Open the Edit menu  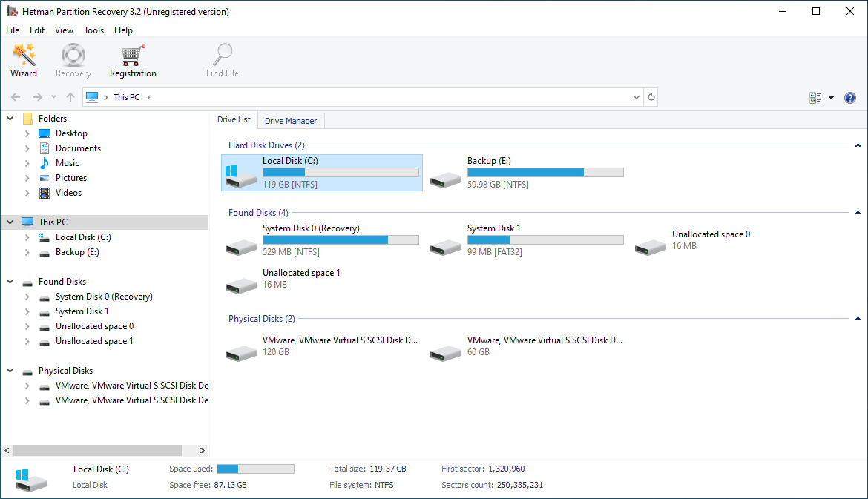[37, 30]
